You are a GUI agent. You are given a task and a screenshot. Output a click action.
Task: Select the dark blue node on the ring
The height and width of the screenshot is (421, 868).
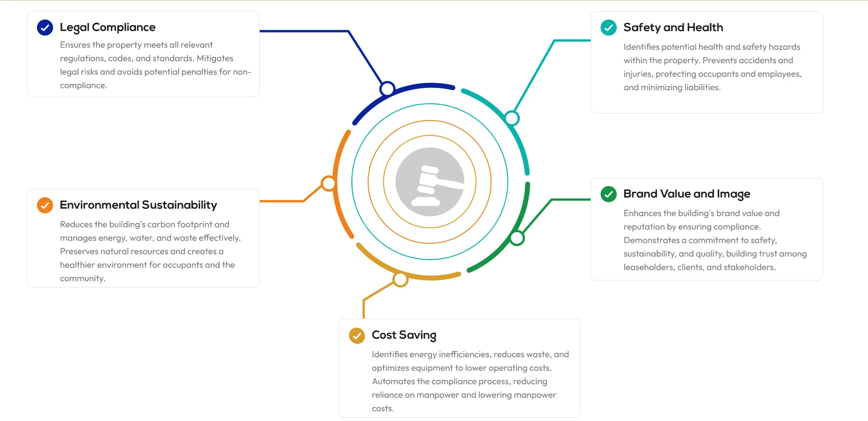coord(387,88)
